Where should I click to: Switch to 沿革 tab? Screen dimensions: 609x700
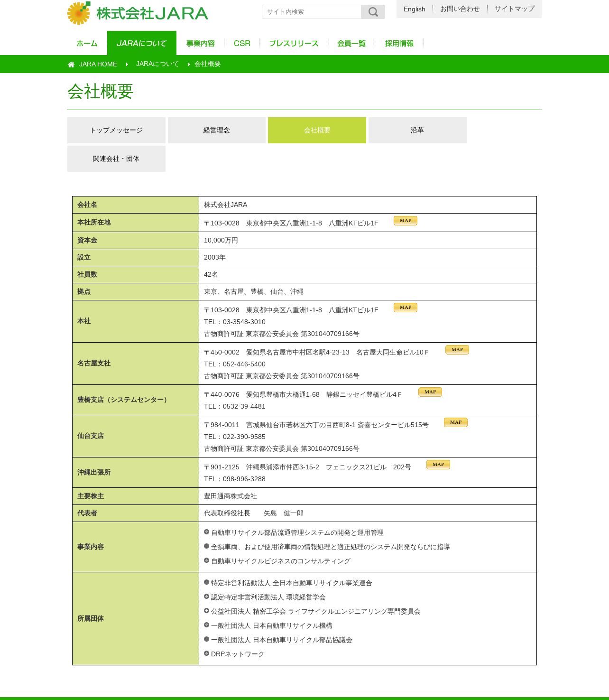point(417,130)
